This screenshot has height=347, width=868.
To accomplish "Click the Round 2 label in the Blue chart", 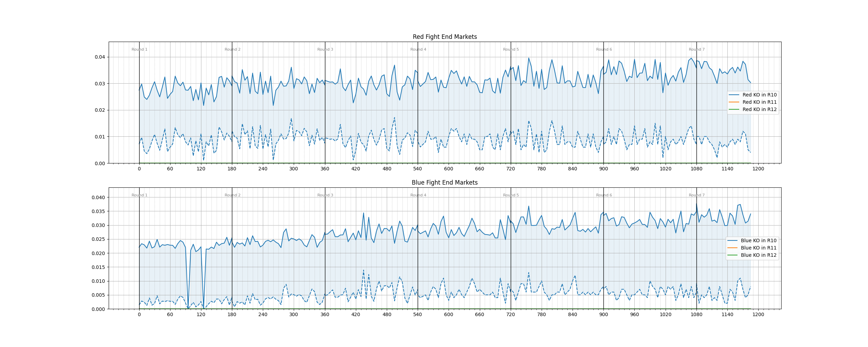I will pyautogui.click(x=232, y=195).
